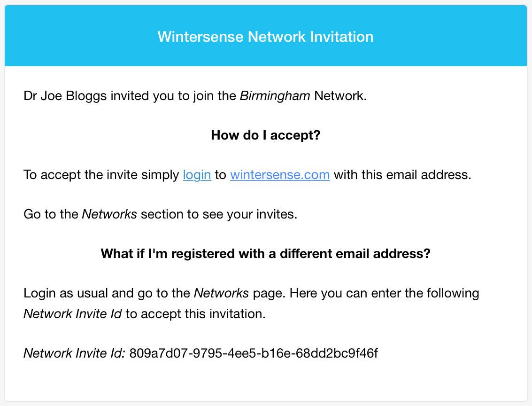Click italic "Network Invite Id" within the paragraph
The image size is (532, 406).
click(x=72, y=314)
